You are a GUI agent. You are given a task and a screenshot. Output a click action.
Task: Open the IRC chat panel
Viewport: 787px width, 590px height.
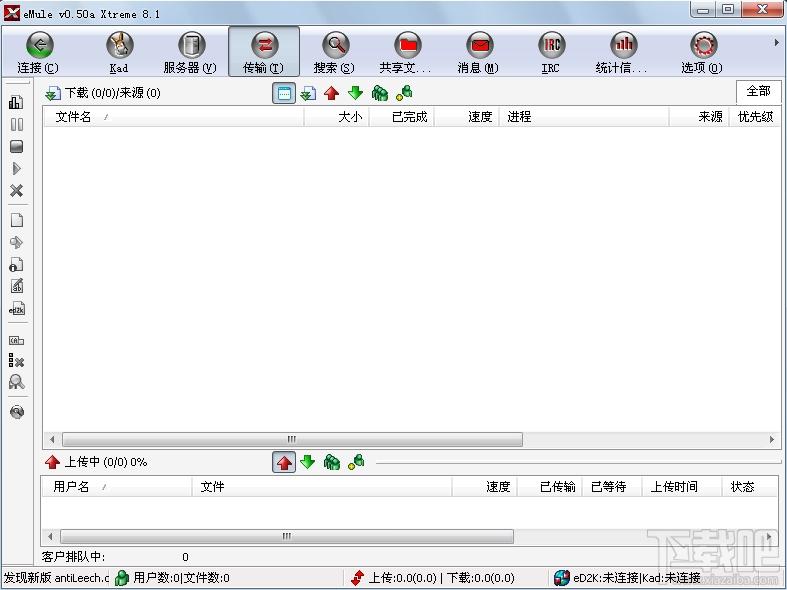coord(551,52)
